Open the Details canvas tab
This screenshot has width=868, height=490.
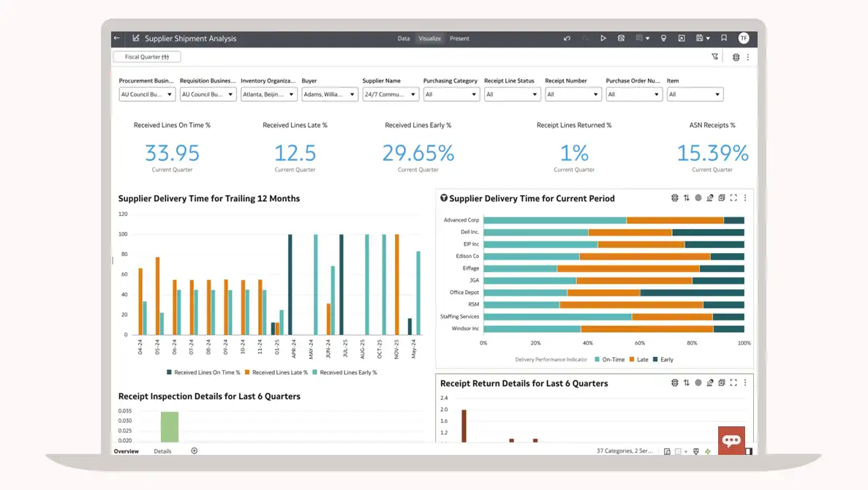[162, 451]
